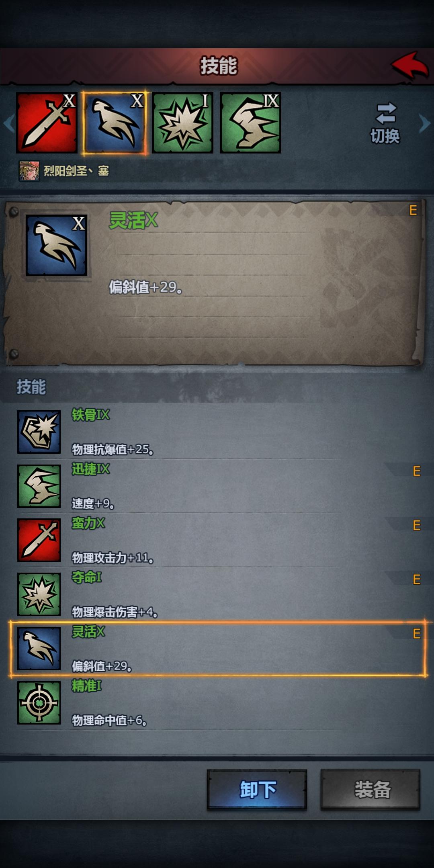
Task: Tap the highlighted 灵活X list row
Action: coord(217,649)
